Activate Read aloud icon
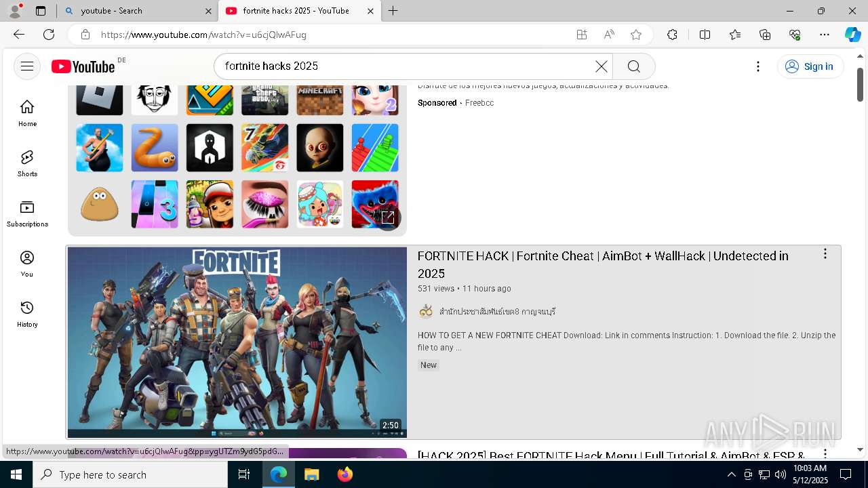 [609, 35]
